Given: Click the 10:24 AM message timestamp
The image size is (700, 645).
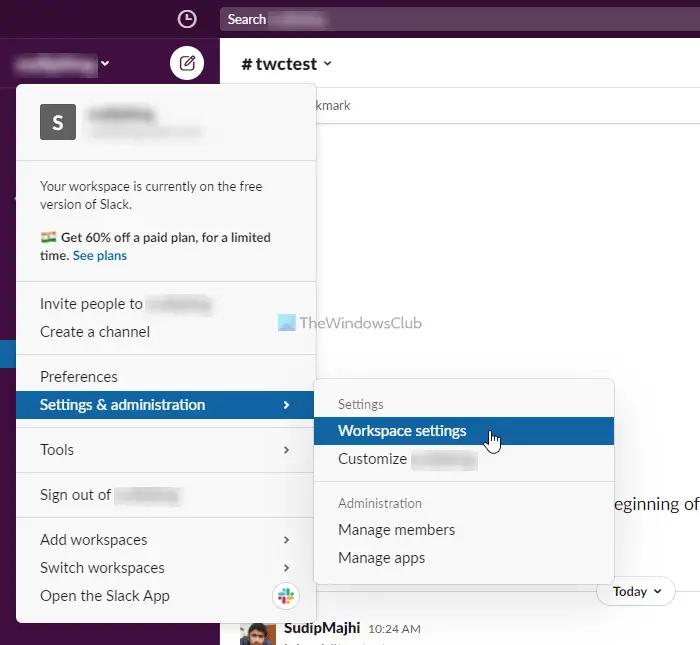Looking at the screenshot, I should point(394,629).
